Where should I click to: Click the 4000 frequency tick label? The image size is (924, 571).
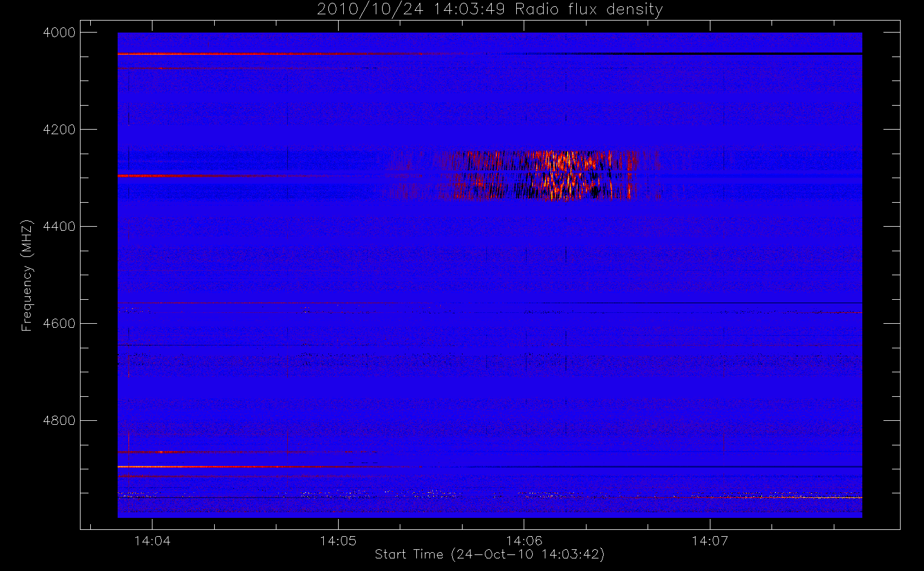[x=59, y=33]
